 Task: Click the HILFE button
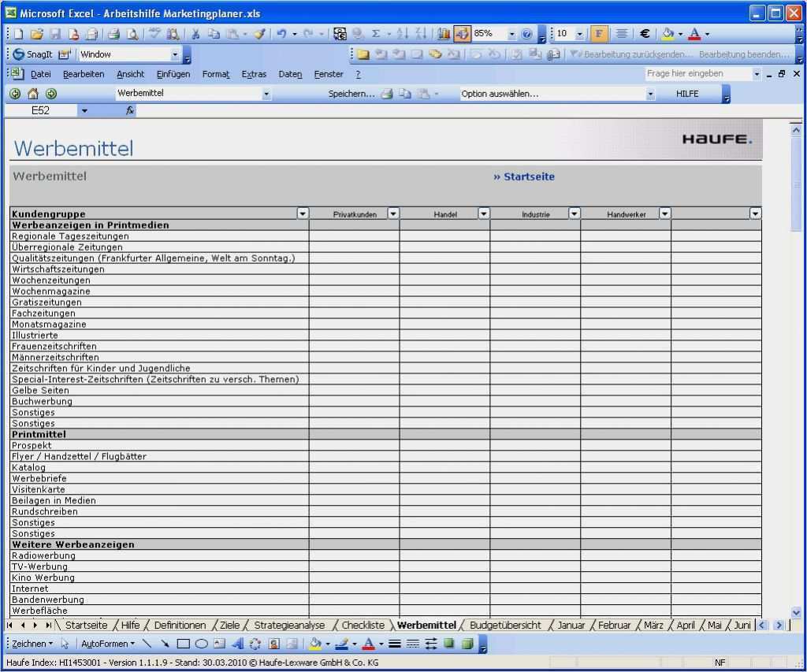point(687,94)
